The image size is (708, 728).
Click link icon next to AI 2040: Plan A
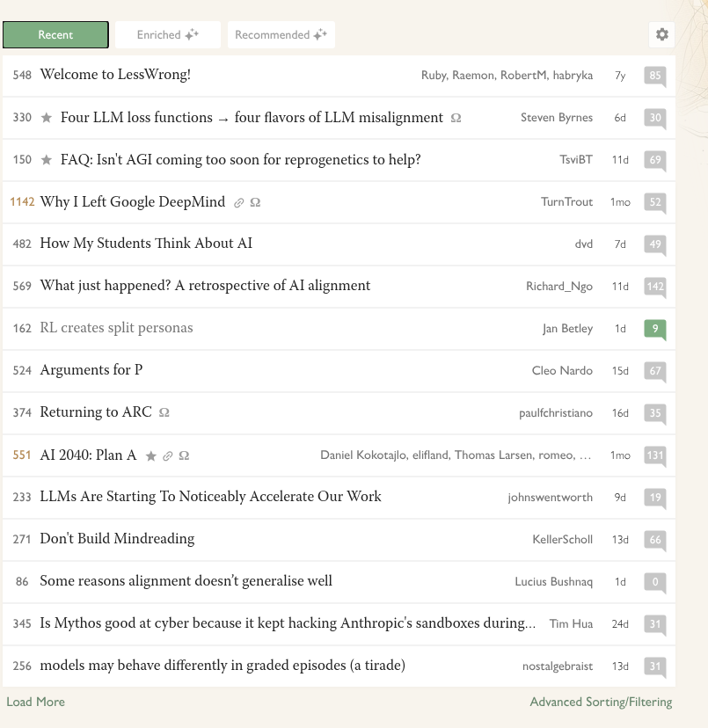pos(168,456)
